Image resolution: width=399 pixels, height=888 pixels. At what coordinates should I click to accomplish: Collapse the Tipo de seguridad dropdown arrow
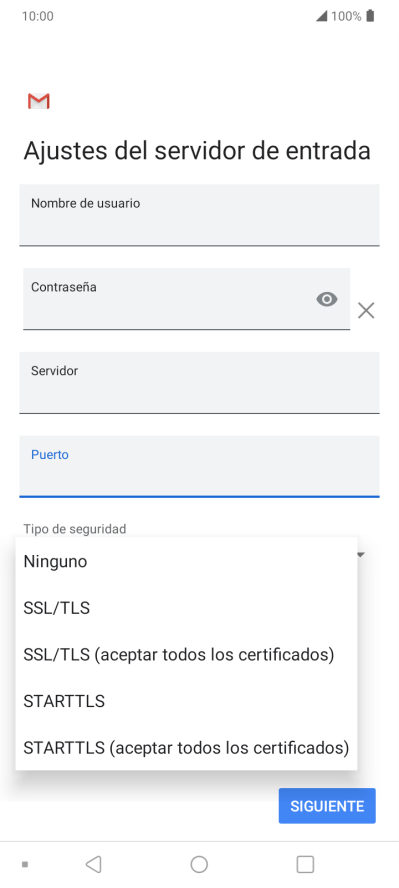click(x=361, y=554)
